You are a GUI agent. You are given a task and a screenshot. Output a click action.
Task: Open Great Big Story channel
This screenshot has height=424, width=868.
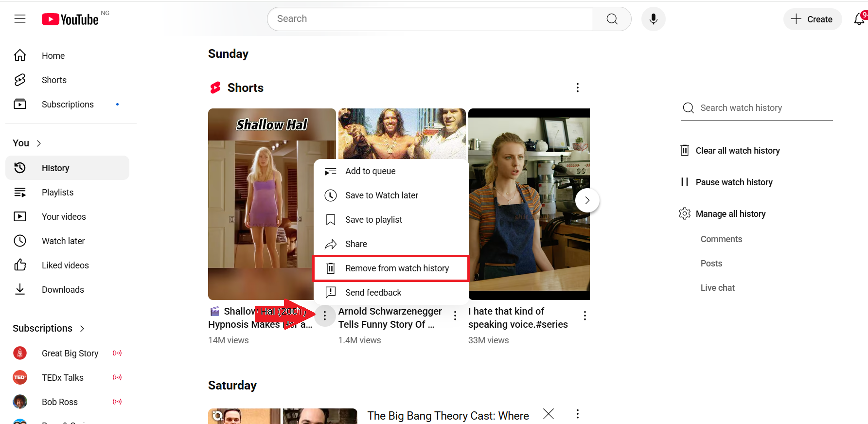coord(68,353)
